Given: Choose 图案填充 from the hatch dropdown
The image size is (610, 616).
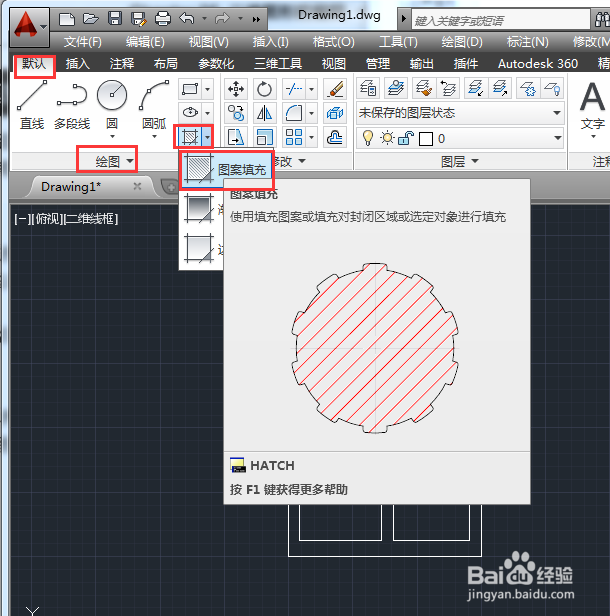Looking at the screenshot, I should (x=226, y=170).
